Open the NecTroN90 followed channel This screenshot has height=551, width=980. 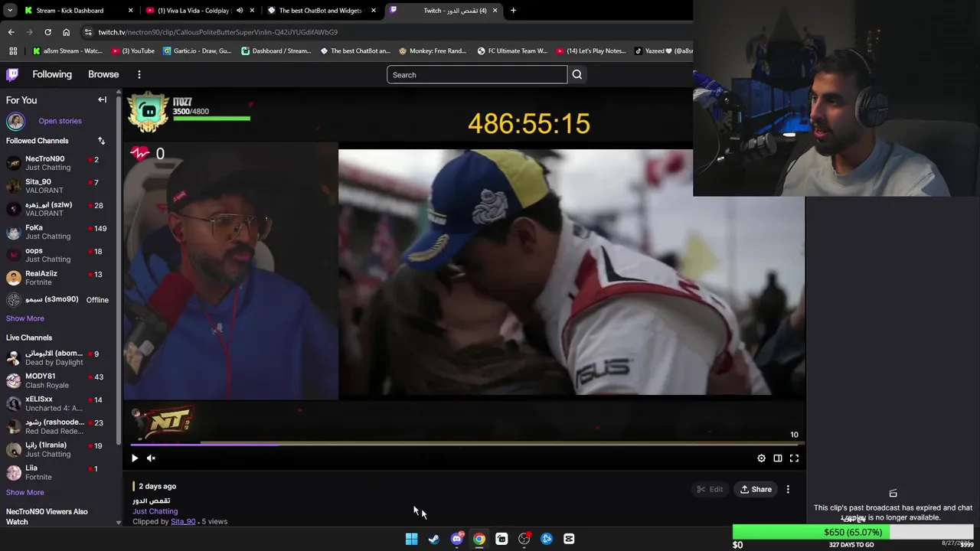[57, 162]
